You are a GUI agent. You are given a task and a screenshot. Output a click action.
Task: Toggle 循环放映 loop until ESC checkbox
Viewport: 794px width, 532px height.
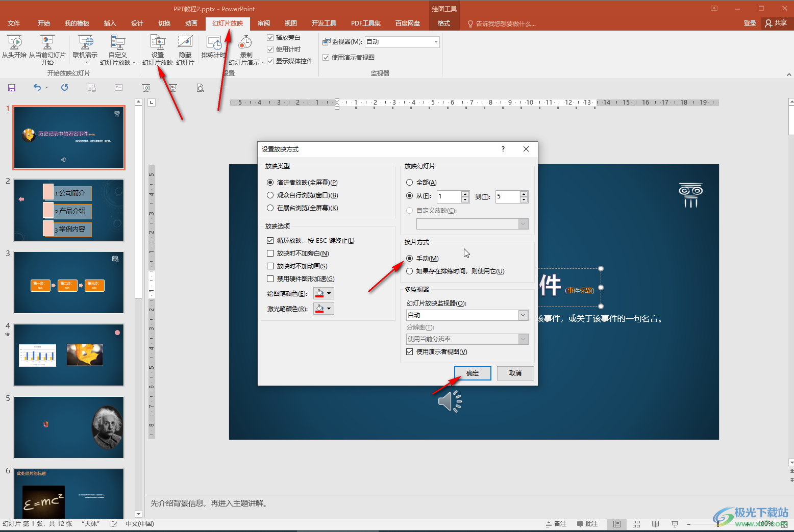(270, 240)
